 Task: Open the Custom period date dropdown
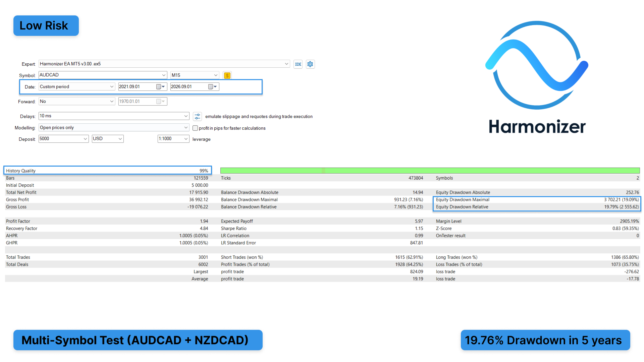77,87
